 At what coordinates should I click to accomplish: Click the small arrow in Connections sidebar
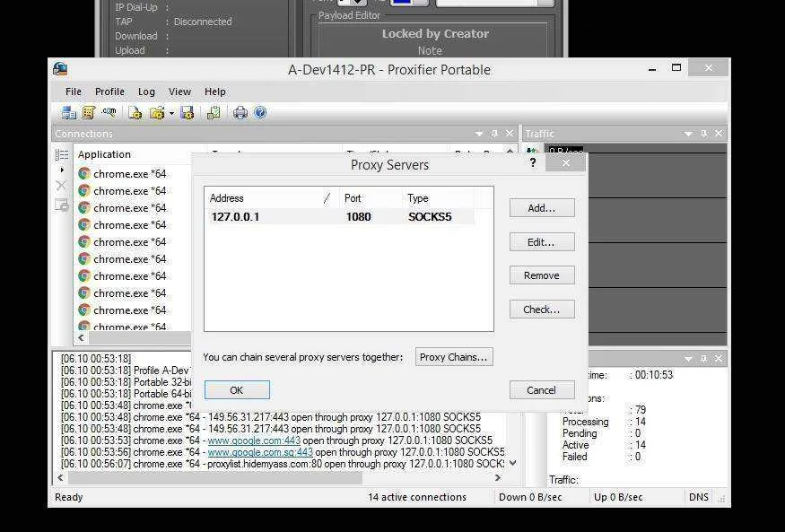tap(62, 170)
